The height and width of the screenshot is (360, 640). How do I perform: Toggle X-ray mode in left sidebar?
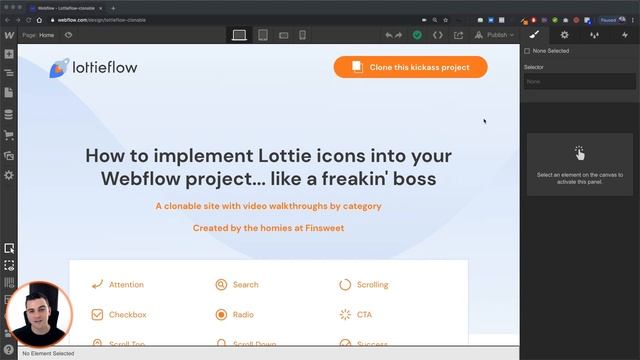tap(9, 266)
